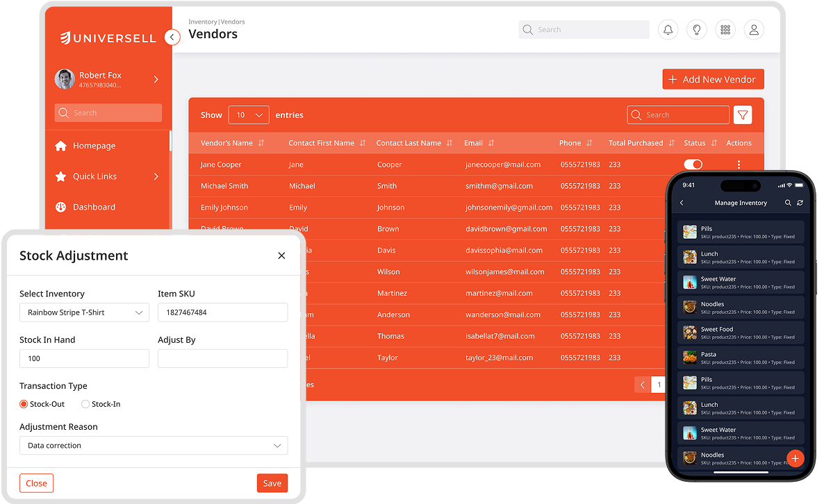Close the Stock Adjustment dialog with X
Image resolution: width=824 pixels, height=504 pixels.
pos(281,255)
